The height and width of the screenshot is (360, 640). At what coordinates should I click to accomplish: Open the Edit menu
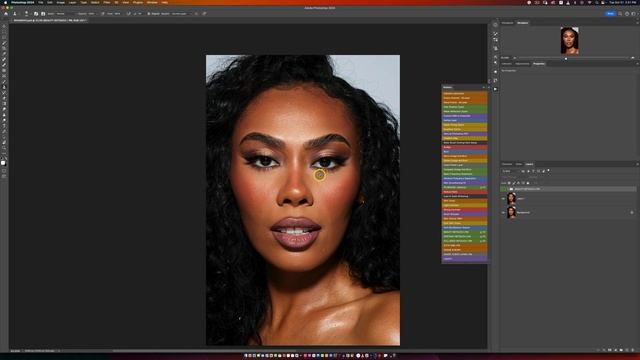click(x=50, y=2)
